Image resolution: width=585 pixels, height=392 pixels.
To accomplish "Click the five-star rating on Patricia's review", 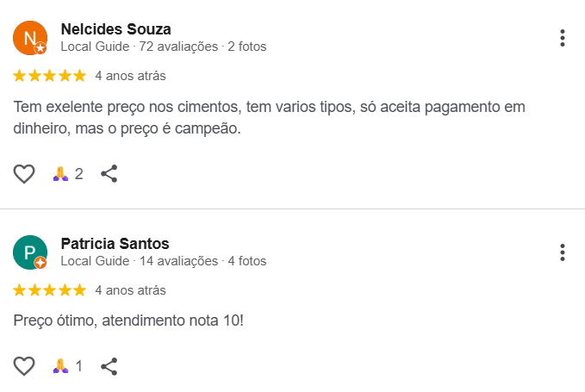I will pyautogui.click(x=50, y=290).
